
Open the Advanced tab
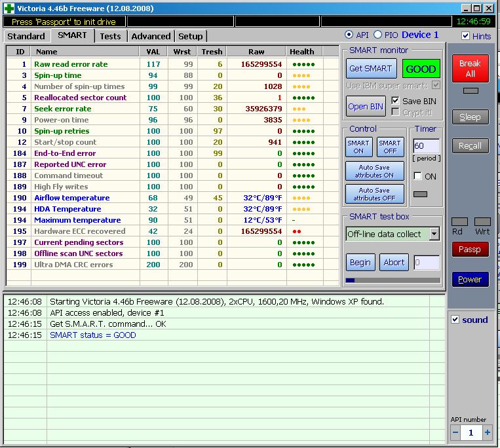[151, 36]
